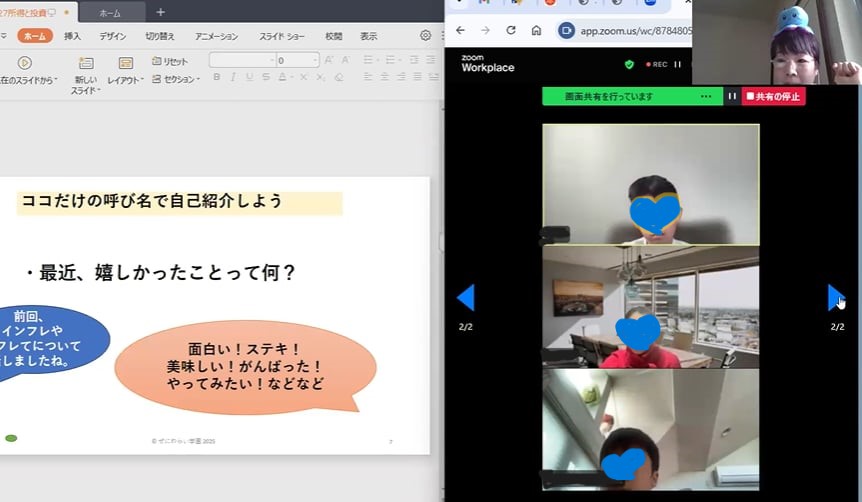Open the settings gear in the ribbon
Screen dimensions: 862x502
[x=425, y=36]
